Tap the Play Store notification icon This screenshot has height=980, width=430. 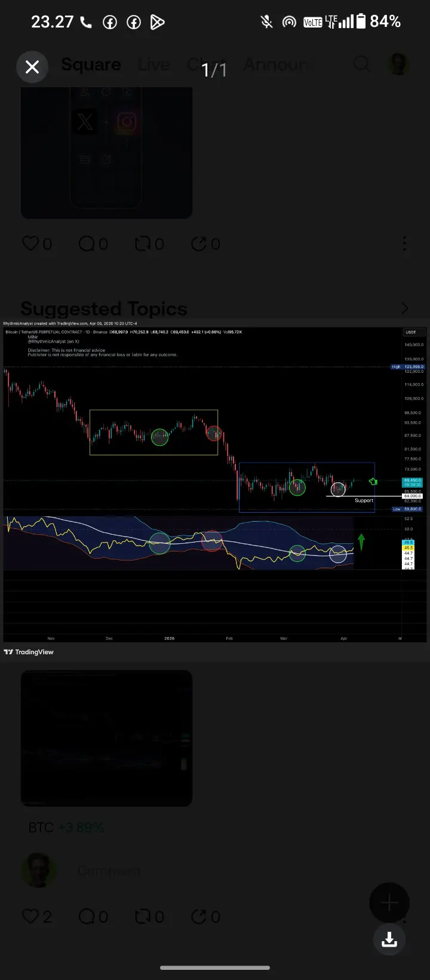[x=157, y=23]
